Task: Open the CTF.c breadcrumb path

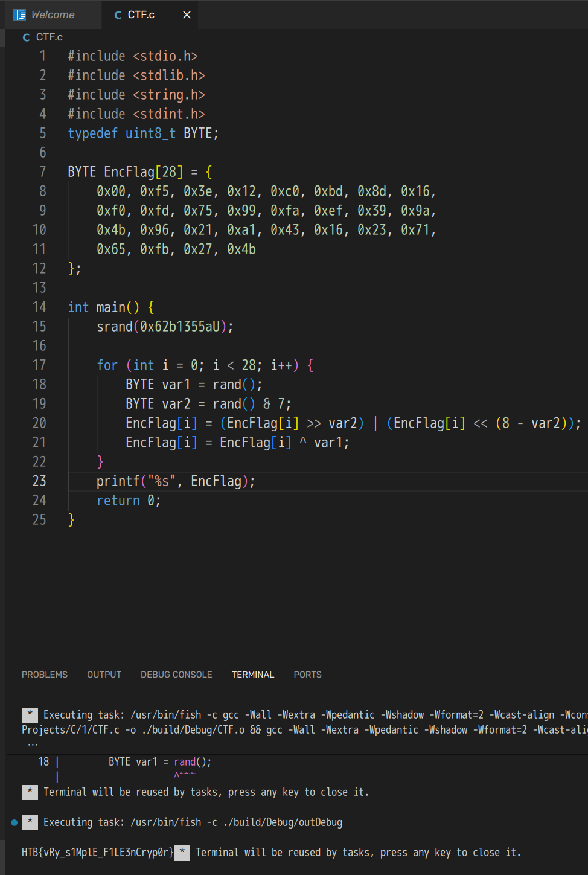Action: point(49,37)
